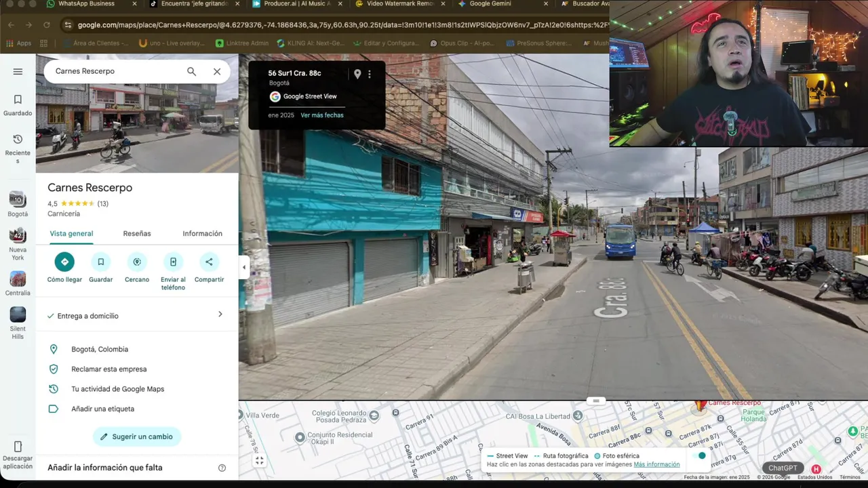Image resolution: width=868 pixels, height=488 pixels.
Task: Click Descargar aplicación phone icon
Action: click(x=18, y=447)
